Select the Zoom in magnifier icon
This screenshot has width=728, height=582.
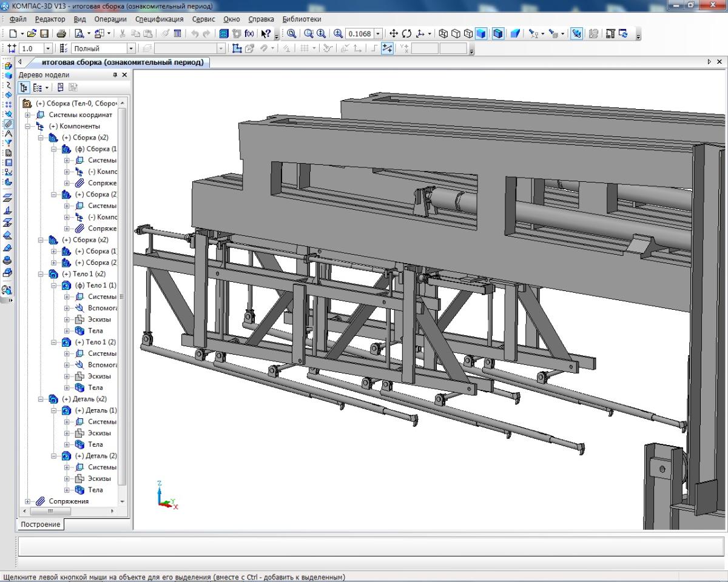coord(338,34)
